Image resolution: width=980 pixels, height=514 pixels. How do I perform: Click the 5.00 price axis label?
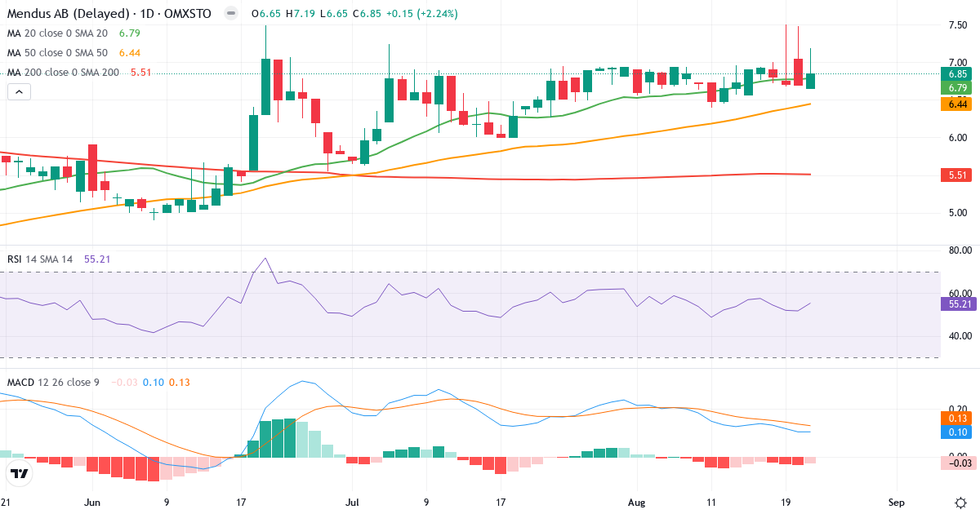click(960, 213)
